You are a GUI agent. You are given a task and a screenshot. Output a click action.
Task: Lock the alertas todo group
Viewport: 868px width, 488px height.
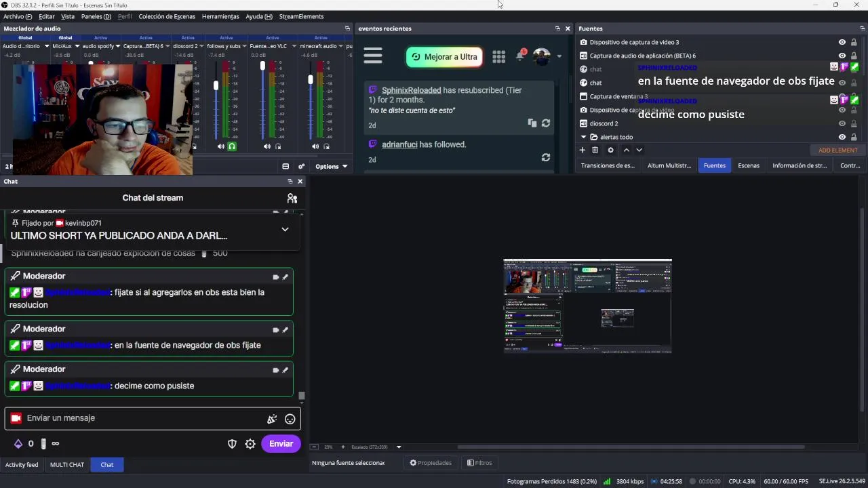click(854, 137)
